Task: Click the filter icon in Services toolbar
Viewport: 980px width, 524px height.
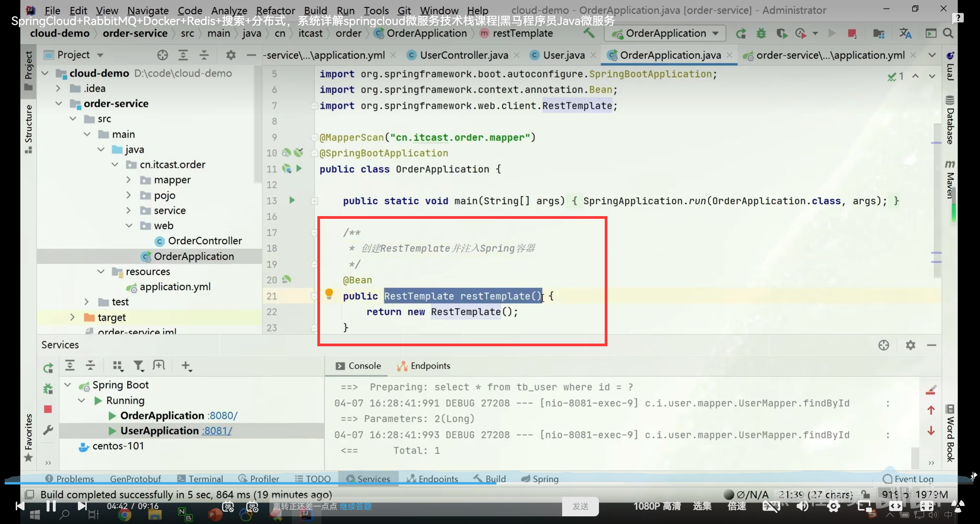Action: pos(138,366)
